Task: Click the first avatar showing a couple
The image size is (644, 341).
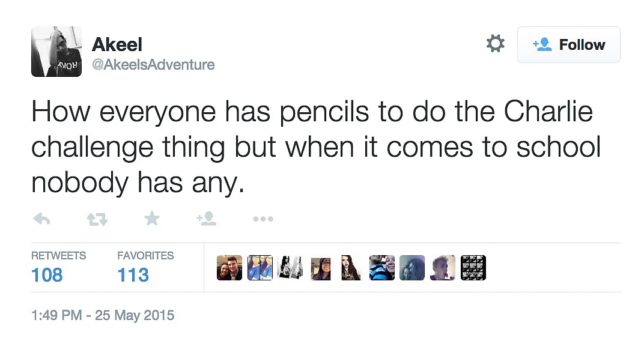Action: coord(229,268)
